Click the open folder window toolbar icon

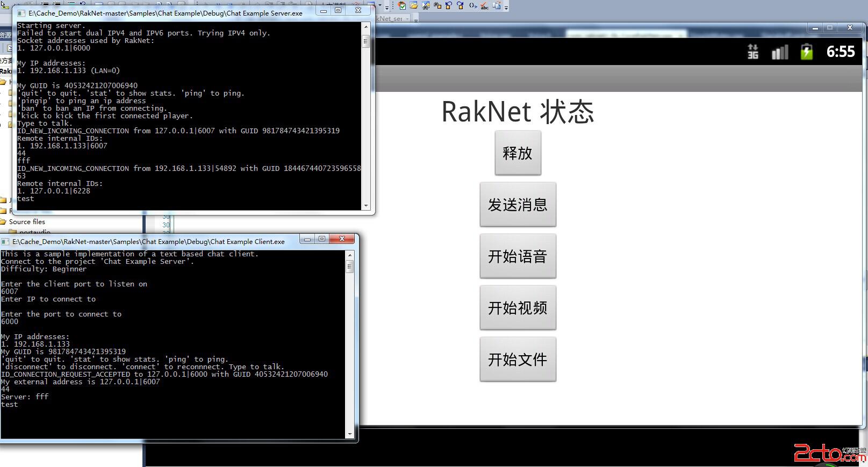click(x=414, y=5)
